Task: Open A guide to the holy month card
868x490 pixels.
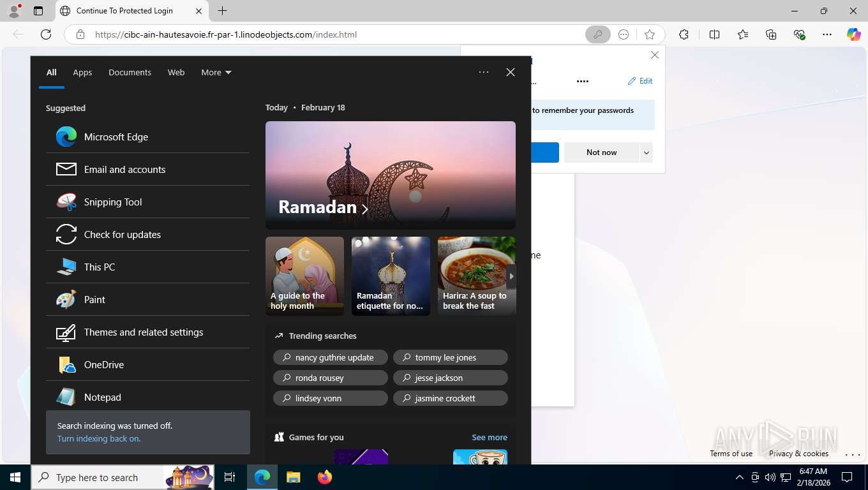Action: [304, 276]
